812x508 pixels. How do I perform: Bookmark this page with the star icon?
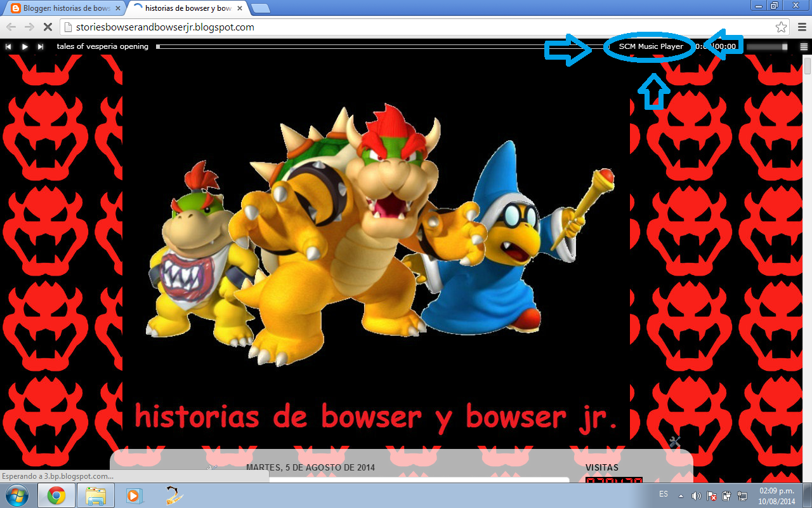click(x=782, y=27)
